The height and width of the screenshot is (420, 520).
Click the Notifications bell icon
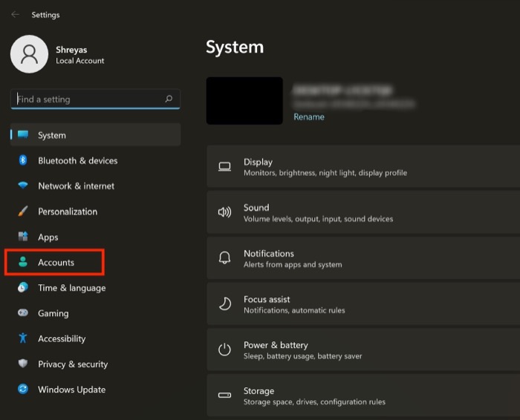[x=224, y=257]
